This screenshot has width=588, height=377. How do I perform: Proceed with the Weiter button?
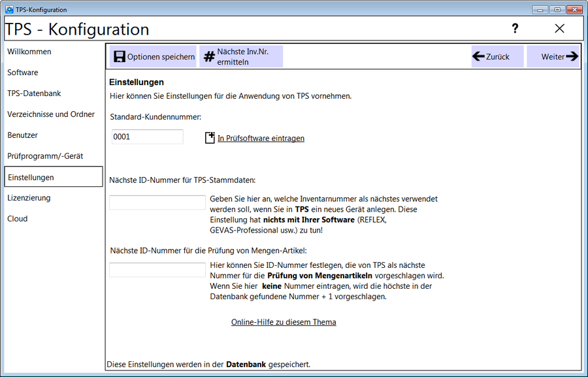pos(553,57)
